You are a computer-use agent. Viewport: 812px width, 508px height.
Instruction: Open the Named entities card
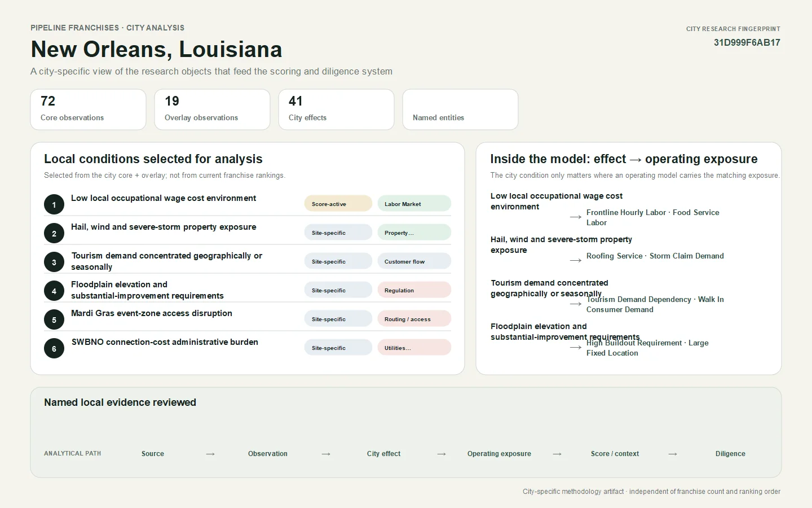pos(461,110)
